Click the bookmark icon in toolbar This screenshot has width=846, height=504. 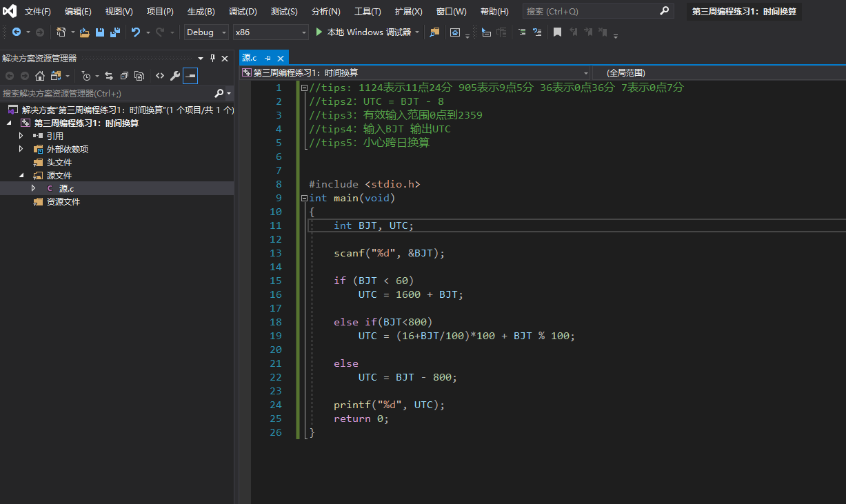click(557, 32)
